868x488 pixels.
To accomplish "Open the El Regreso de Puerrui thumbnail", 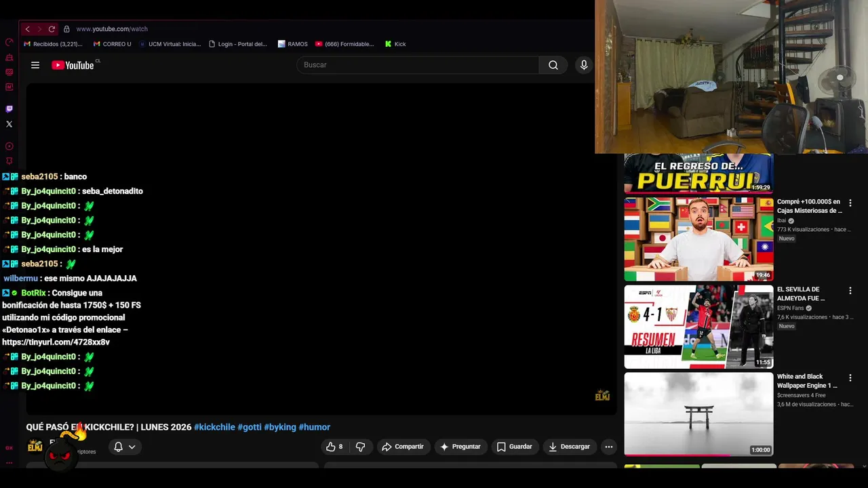I will pyautogui.click(x=698, y=174).
